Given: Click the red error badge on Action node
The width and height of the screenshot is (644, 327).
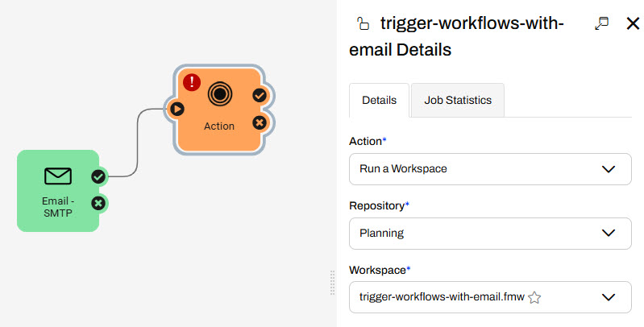Looking at the screenshot, I should [192, 82].
